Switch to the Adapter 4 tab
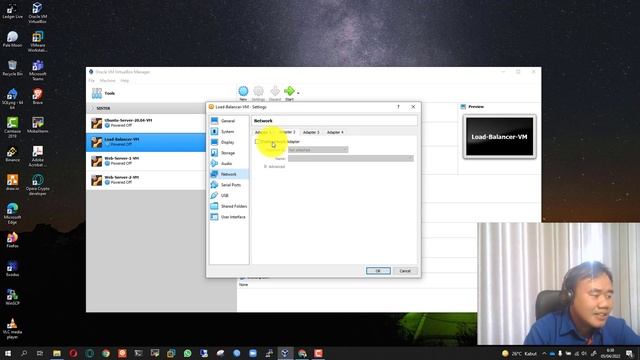Image resolution: width=640 pixels, height=360 pixels. (335, 132)
